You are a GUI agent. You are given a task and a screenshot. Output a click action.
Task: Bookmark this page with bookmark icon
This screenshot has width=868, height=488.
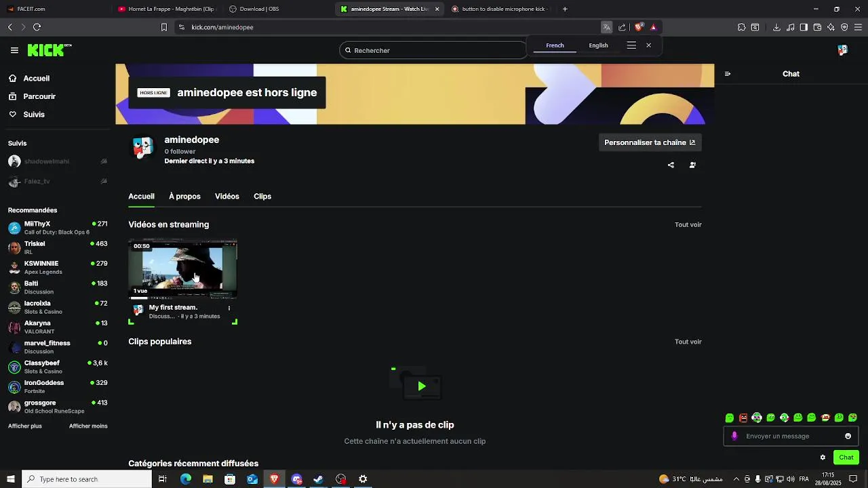(x=163, y=27)
